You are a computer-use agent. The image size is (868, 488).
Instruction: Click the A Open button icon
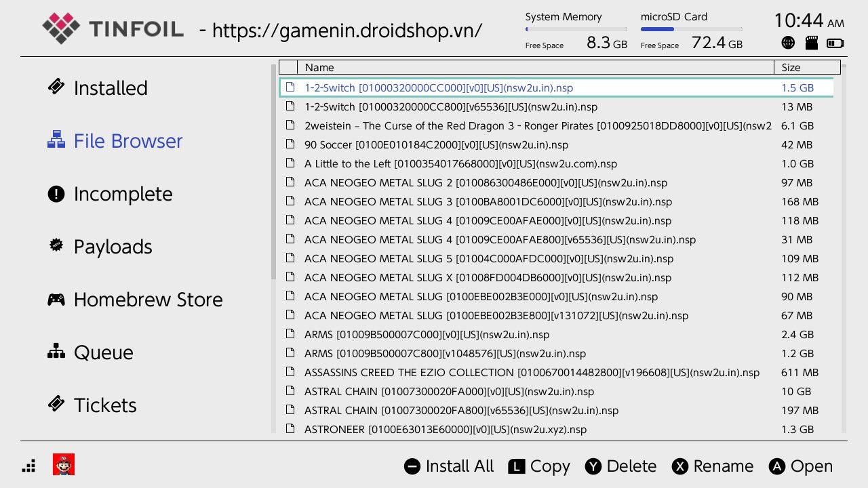777,466
